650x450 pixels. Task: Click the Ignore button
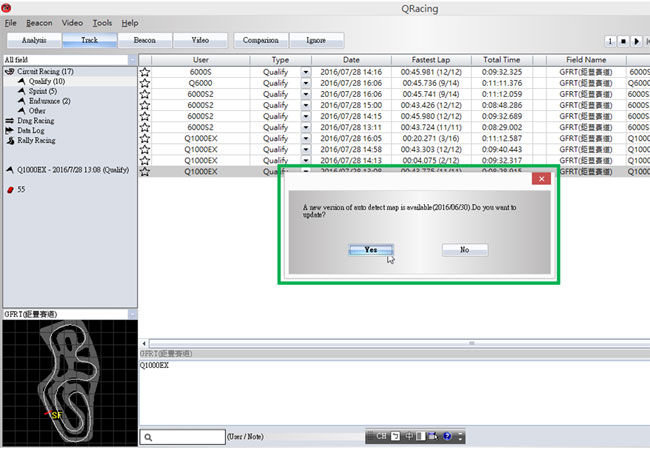click(x=316, y=40)
